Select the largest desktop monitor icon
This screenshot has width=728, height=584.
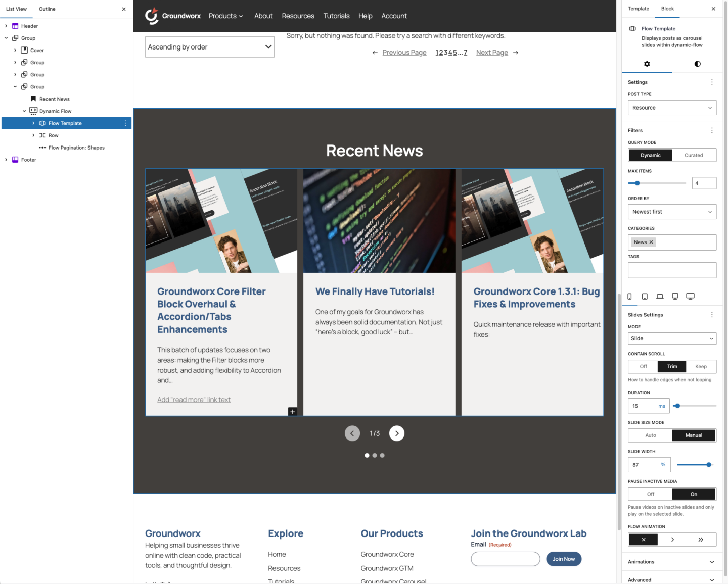[x=690, y=297]
